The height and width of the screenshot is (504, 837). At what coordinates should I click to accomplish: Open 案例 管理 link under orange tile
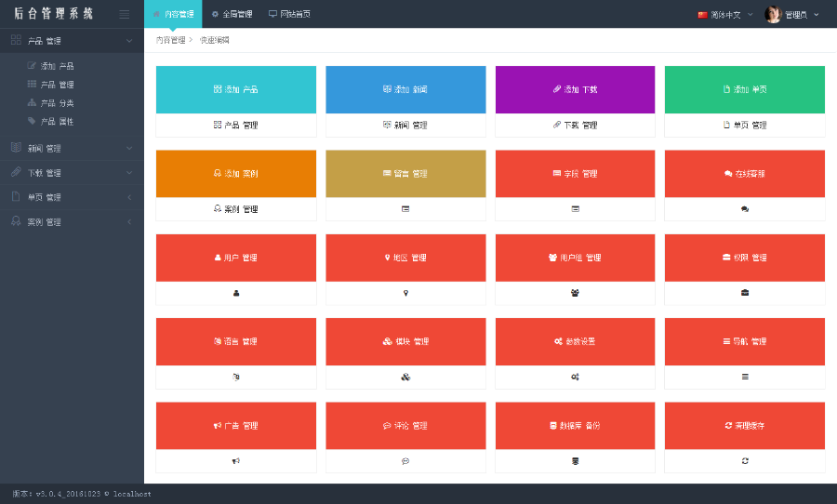point(236,208)
